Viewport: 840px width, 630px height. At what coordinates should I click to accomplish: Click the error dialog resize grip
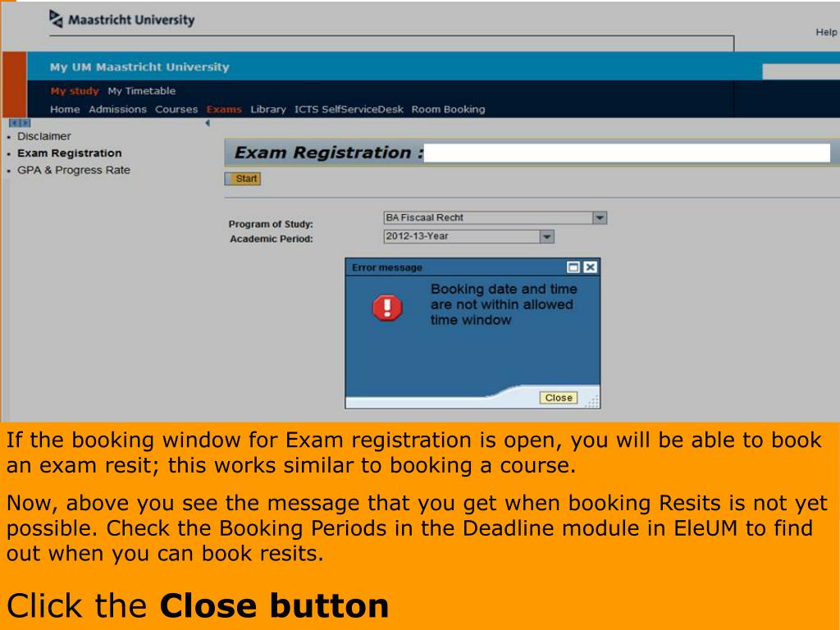click(592, 402)
